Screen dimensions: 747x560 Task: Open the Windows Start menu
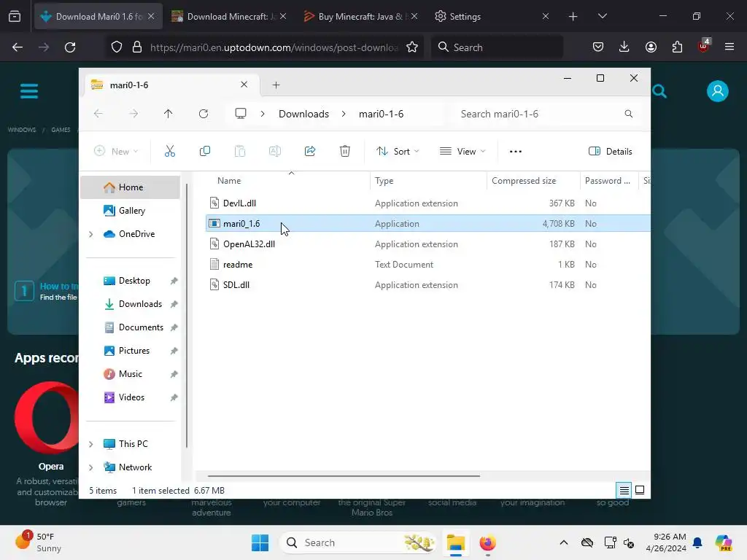tap(260, 542)
